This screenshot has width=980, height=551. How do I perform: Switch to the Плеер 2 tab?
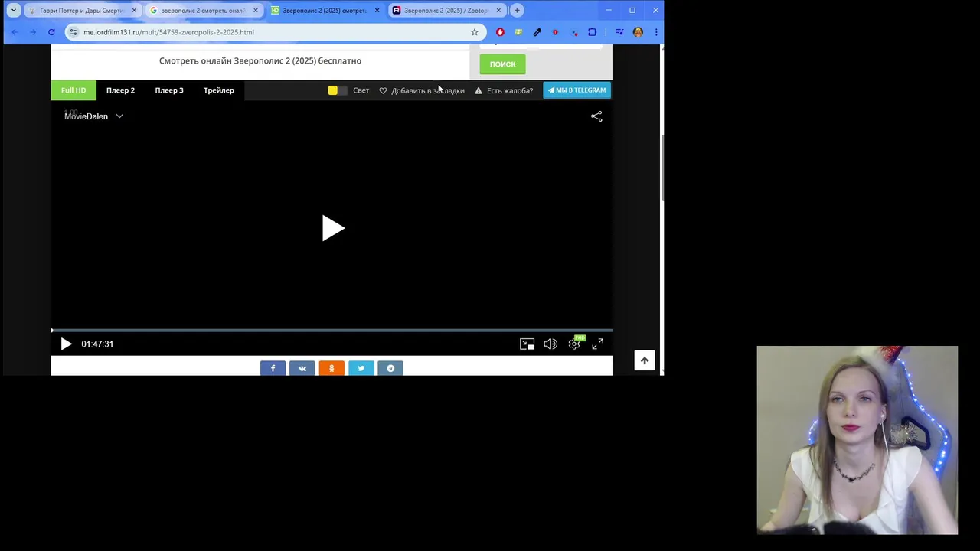click(x=120, y=90)
